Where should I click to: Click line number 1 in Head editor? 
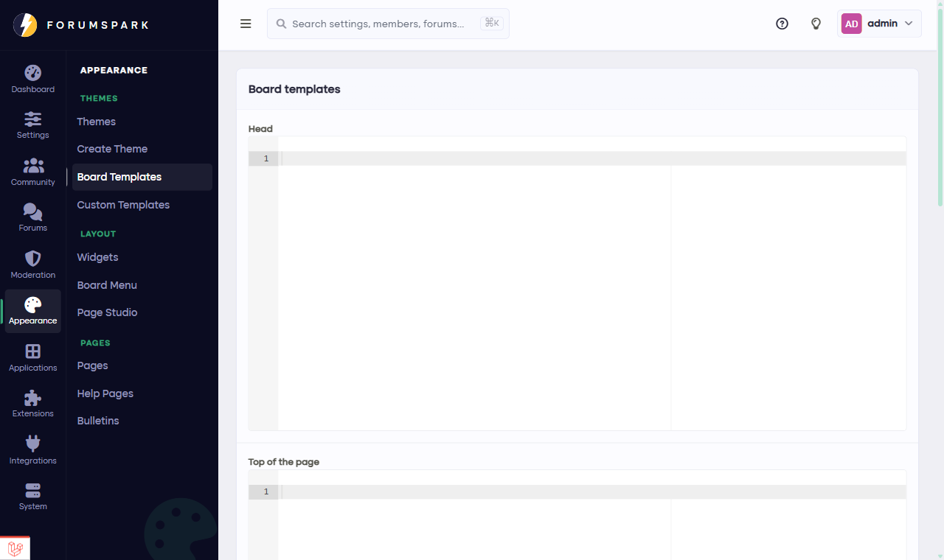pyautogui.click(x=266, y=158)
